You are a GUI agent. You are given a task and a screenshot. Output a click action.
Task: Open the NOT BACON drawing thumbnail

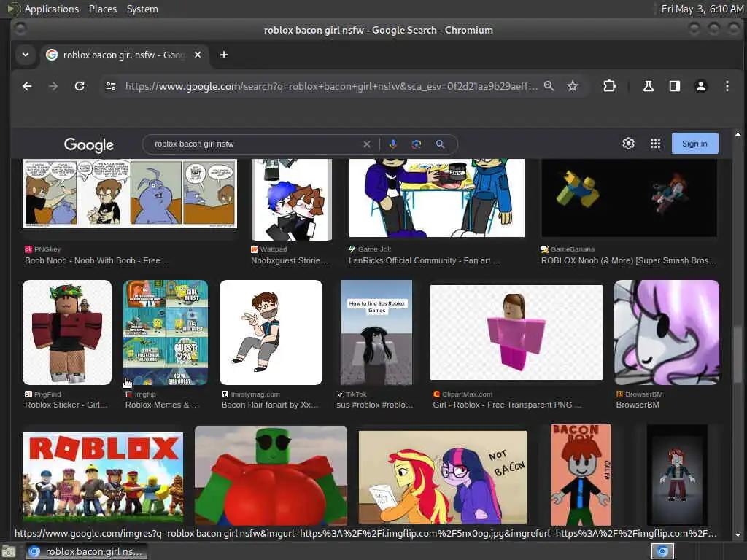[x=443, y=477]
